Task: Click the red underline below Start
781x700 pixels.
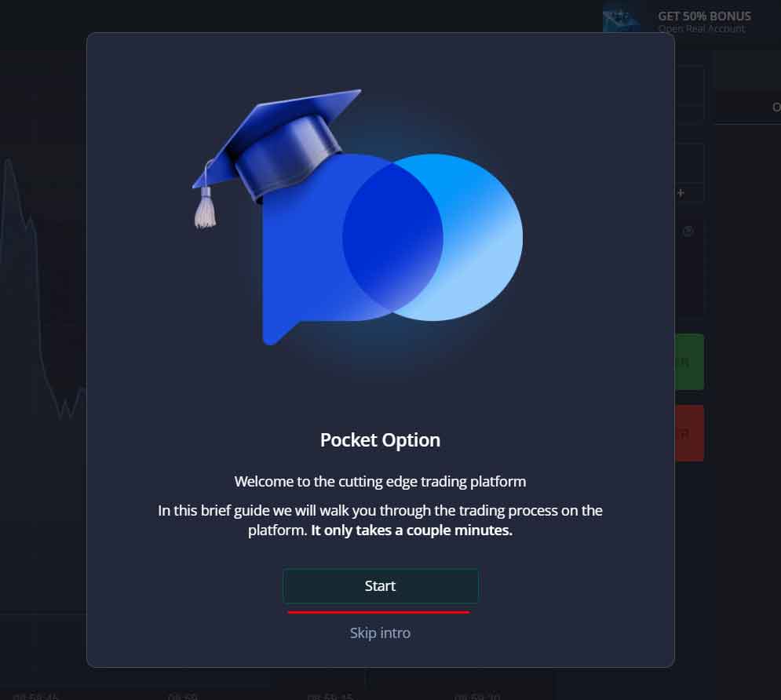Action: [378, 612]
